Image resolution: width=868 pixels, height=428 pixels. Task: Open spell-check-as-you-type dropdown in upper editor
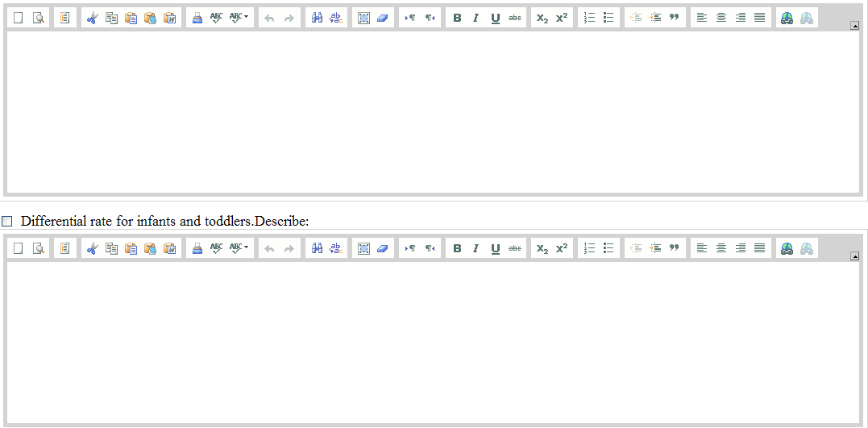tap(239, 18)
